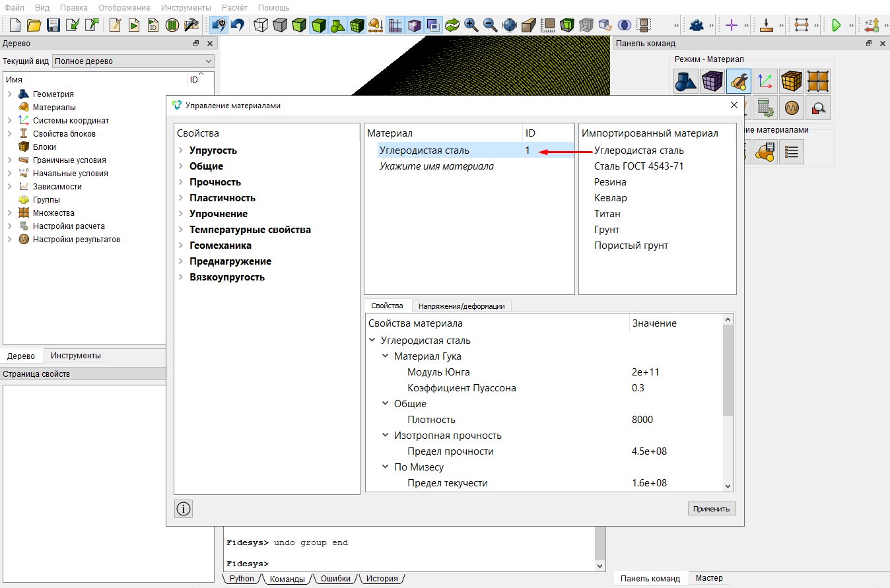Expand Геометрия node in the tree

click(10, 94)
